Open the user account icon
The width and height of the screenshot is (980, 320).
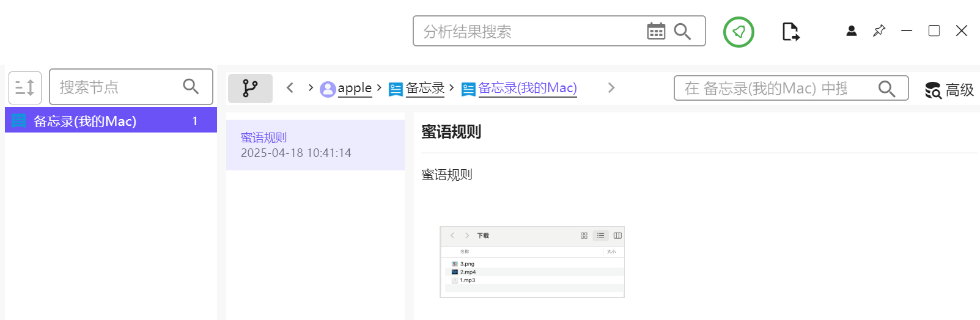tap(851, 31)
